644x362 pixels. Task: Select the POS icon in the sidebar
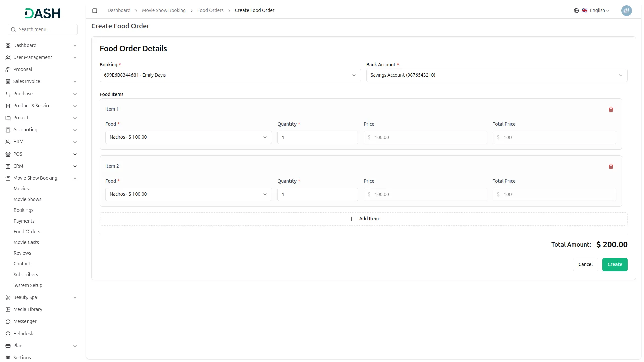(x=8, y=154)
